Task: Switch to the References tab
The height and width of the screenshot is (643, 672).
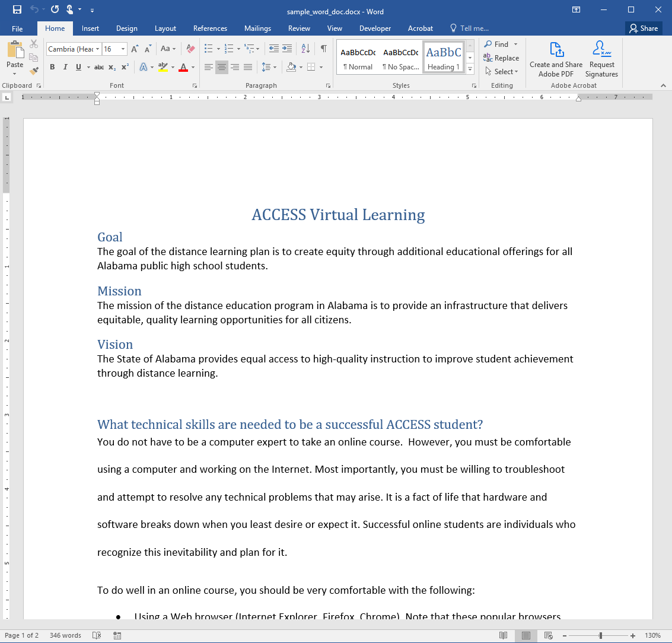Action: click(x=210, y=28)
